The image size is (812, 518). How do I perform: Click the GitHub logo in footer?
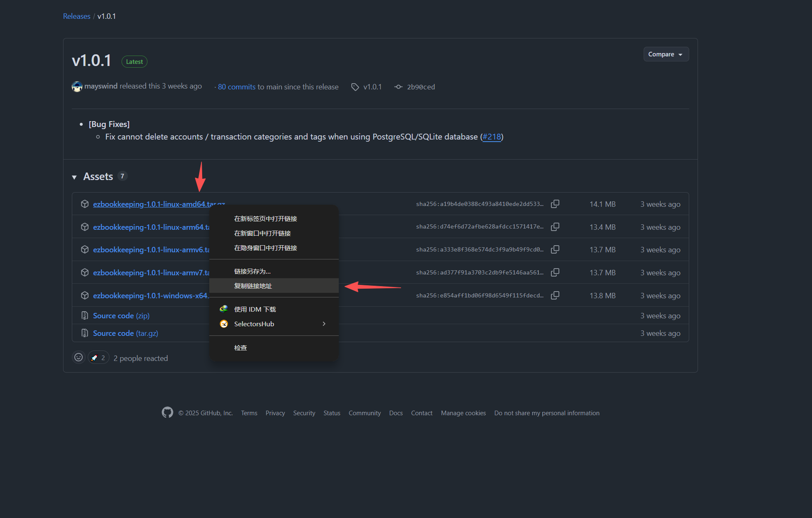click(167, 413)
